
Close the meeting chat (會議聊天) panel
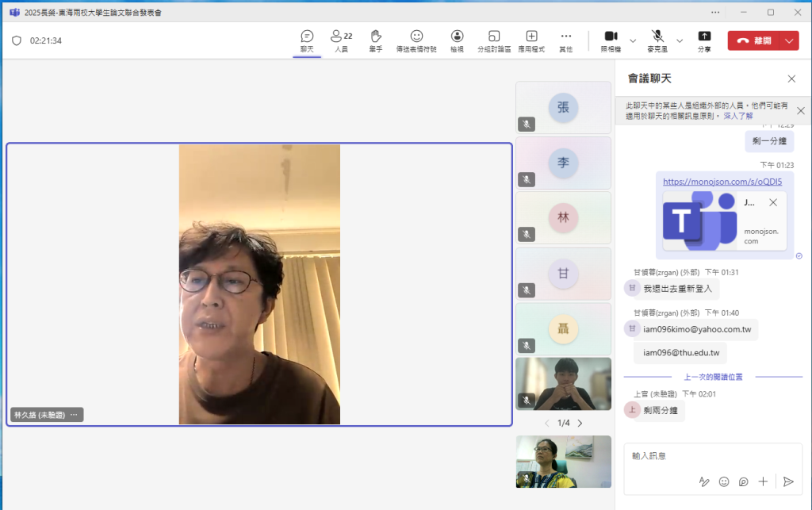(x=791, y=79)
